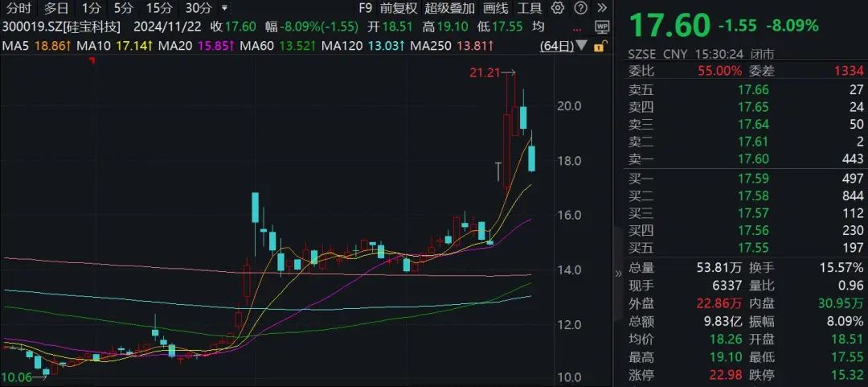Click the 换手 value 15.57%
Screen dimensions: 868x387
(842, 268)
